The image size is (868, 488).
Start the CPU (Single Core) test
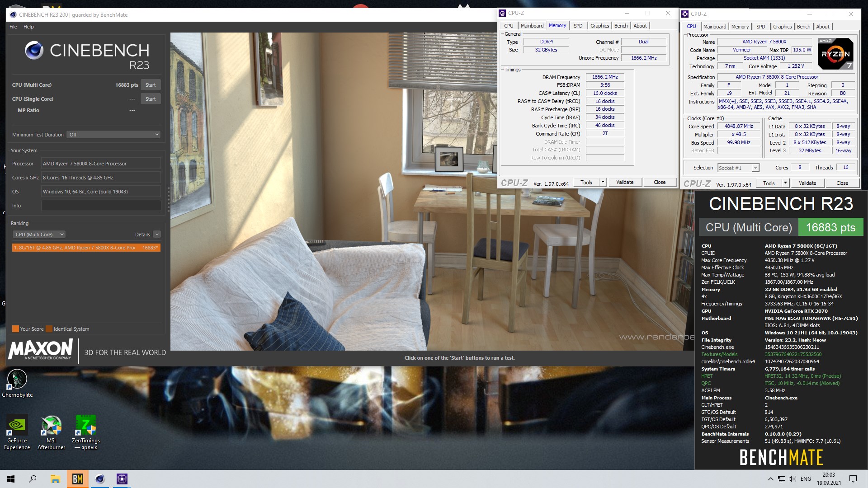point(151,99)
